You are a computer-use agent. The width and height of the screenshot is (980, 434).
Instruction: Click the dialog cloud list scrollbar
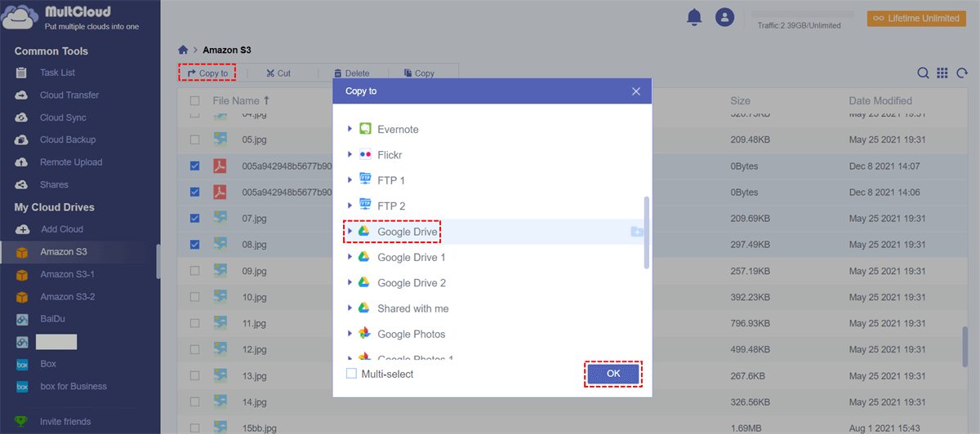648,232
